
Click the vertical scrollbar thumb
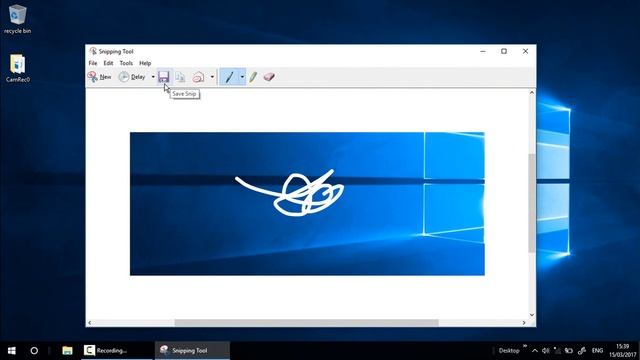pos(531,203)
